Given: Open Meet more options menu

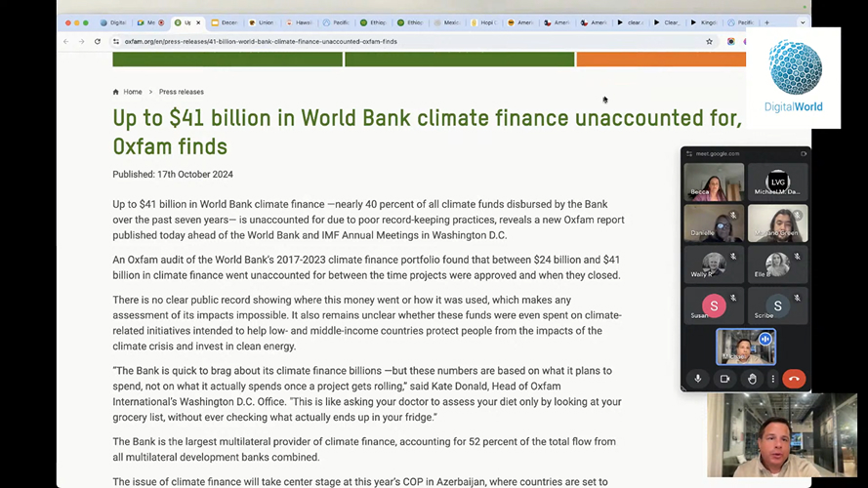Looking at the screenshot, I should (x=772, y=379).
